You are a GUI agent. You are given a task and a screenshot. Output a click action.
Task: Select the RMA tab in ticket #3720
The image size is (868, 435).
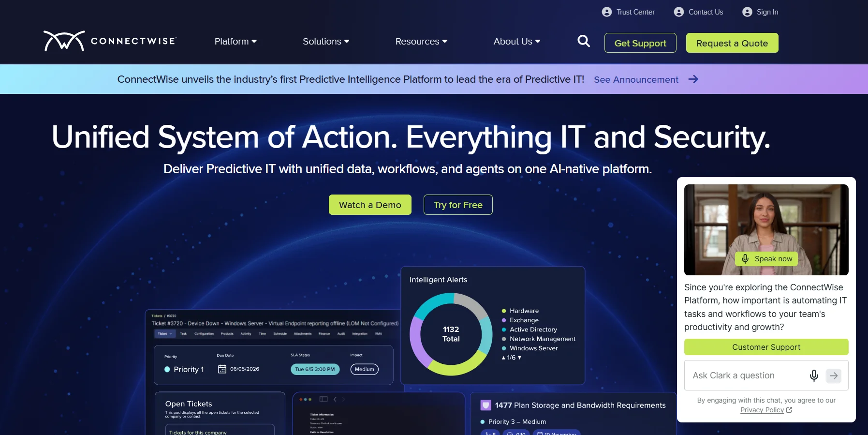(x=379, y=334)
